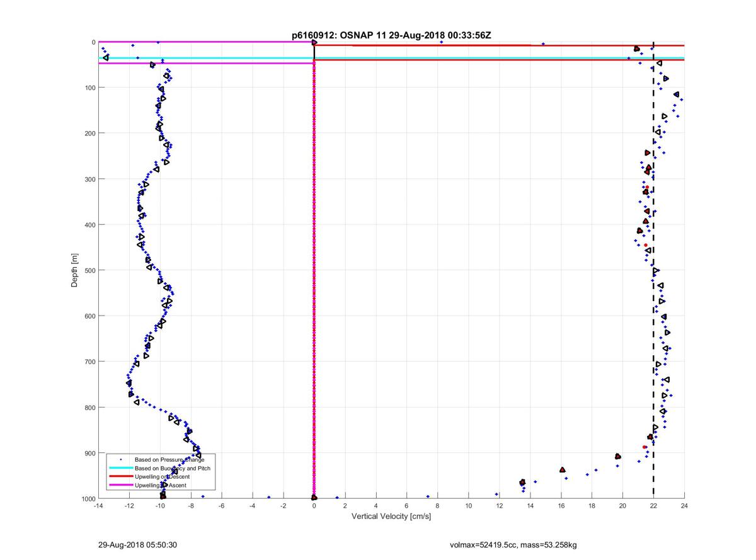Select the 'Vertical Velocity [cm/s]' x-axis label
Screen dimensions: 756x560
click(391, 517)
